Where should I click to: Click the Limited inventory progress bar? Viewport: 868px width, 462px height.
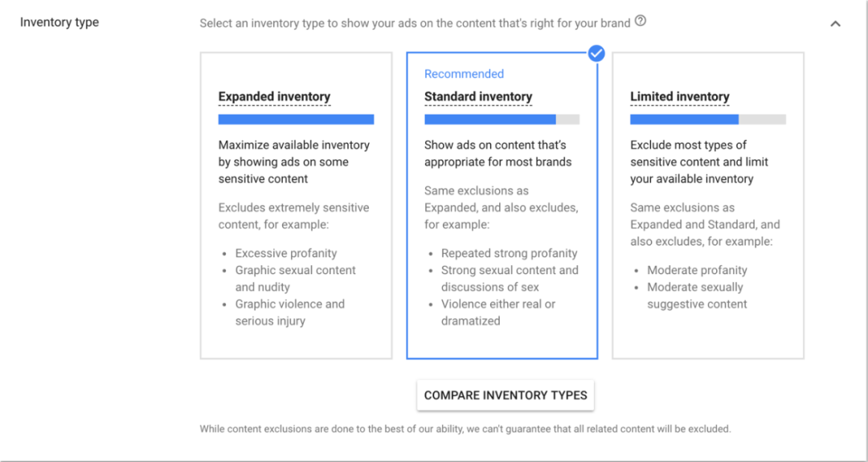pyautogui.click(x=707, y=120)
